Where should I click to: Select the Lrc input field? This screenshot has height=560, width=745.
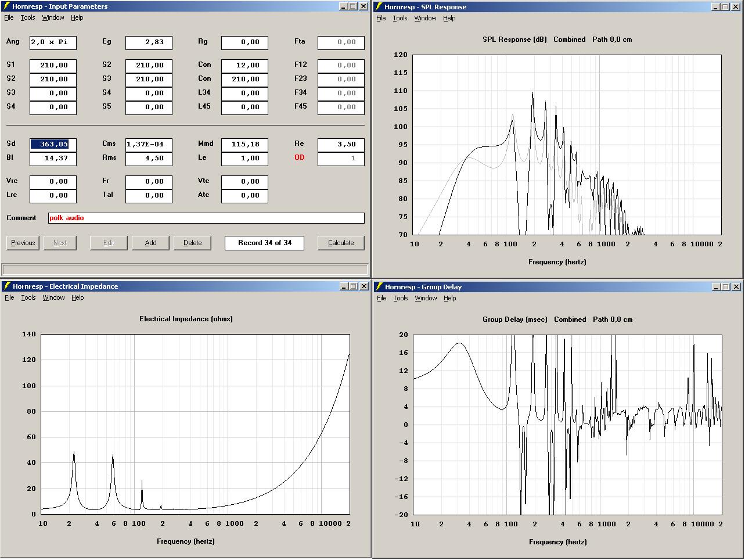(53, 196)
